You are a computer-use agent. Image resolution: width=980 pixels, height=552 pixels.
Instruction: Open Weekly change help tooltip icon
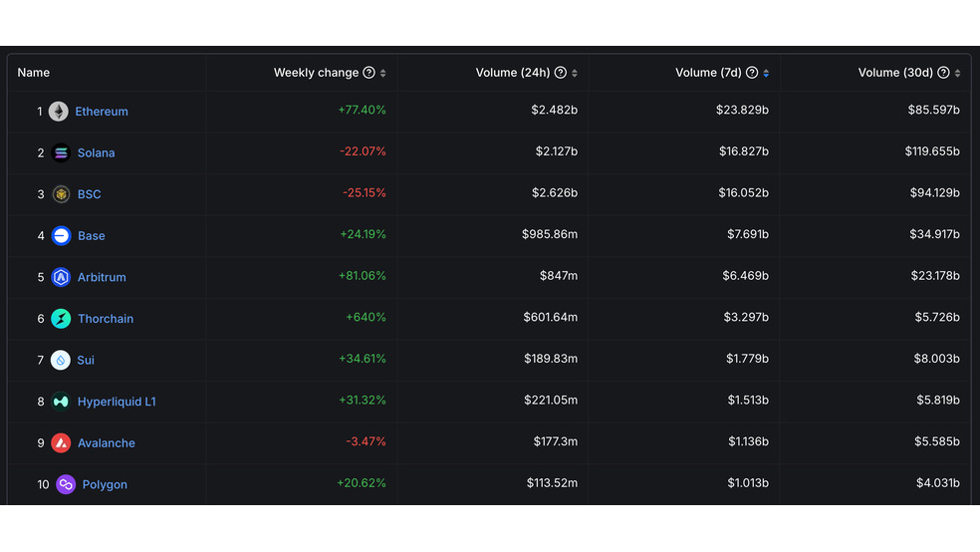pos(368,73)
